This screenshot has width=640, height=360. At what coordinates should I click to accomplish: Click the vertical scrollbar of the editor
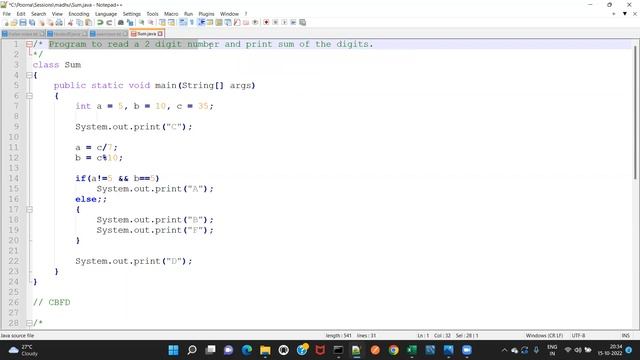coord(635,112)
